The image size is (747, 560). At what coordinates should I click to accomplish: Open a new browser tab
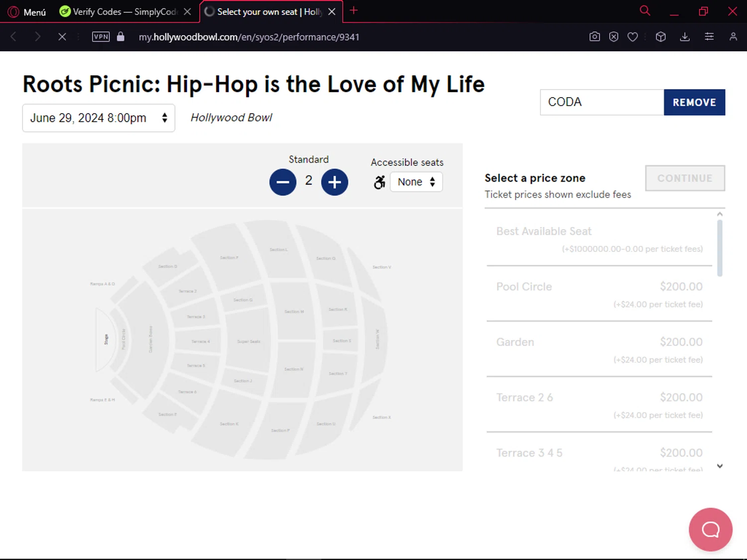tap(354, 10)
